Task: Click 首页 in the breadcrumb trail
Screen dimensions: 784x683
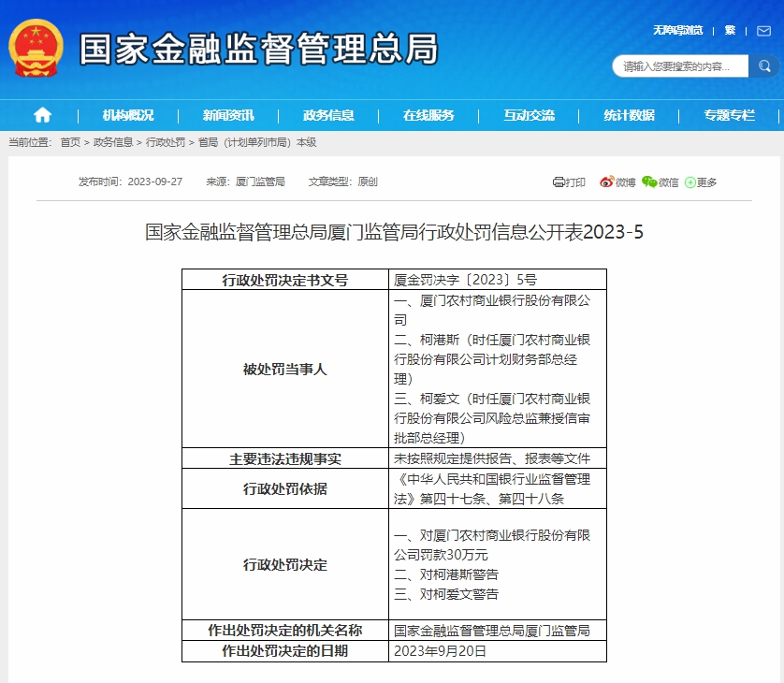Action: 70,142
